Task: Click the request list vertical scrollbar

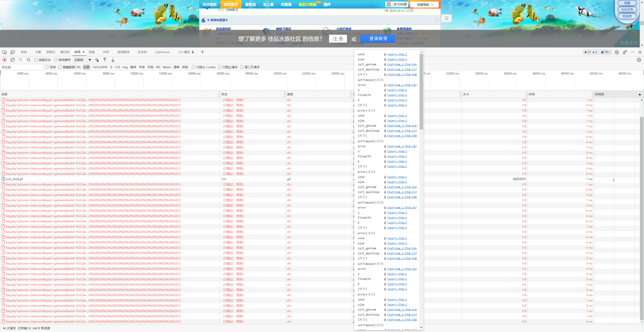Action: [x=641, y=218]
